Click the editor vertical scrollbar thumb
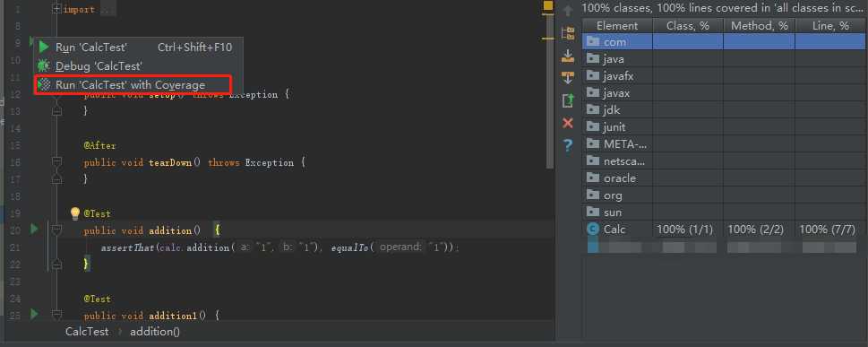 [550, 91]
